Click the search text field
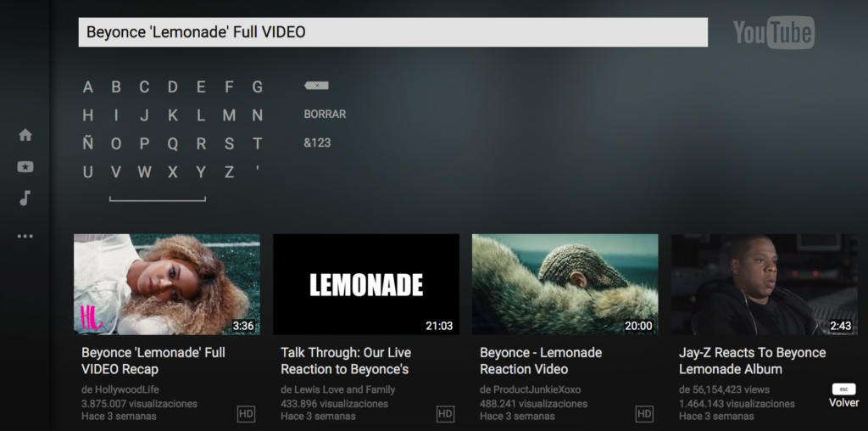The image size is (868, 431). coord(393,32)
